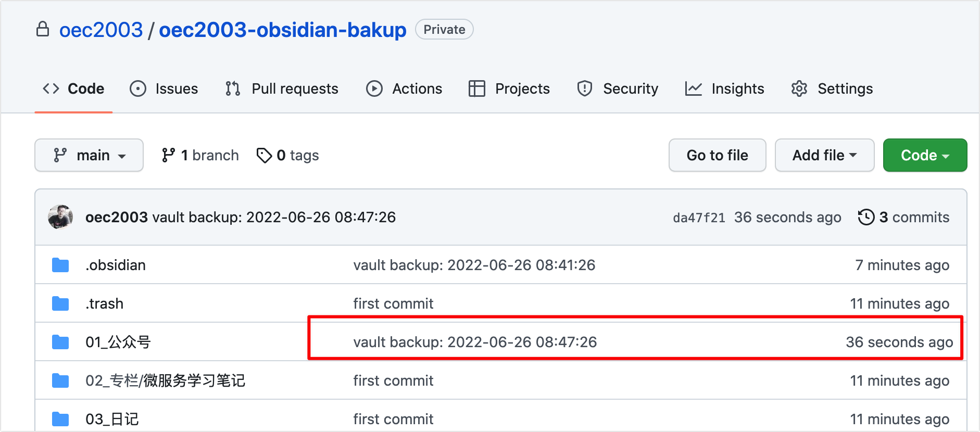Click the .trash folder icon
The image size is (980, 432).
click(x=60, y=304)
